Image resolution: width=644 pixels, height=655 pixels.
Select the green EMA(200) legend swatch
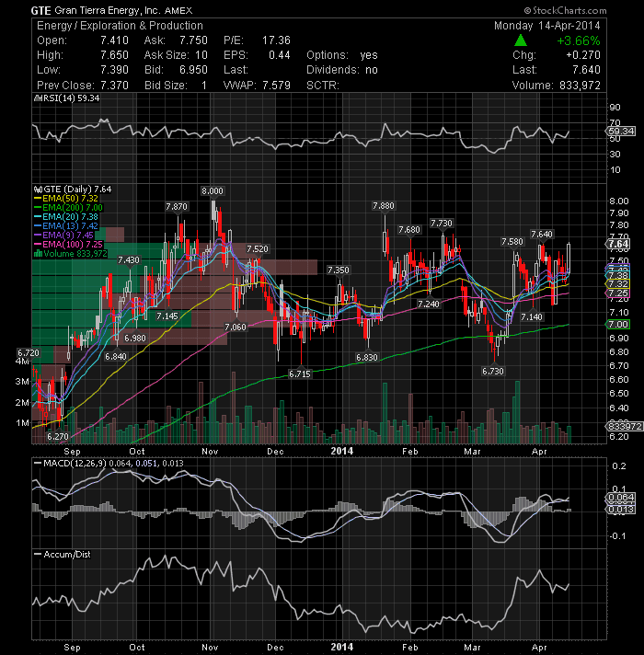pyautogui.click(x=38, y=208)
